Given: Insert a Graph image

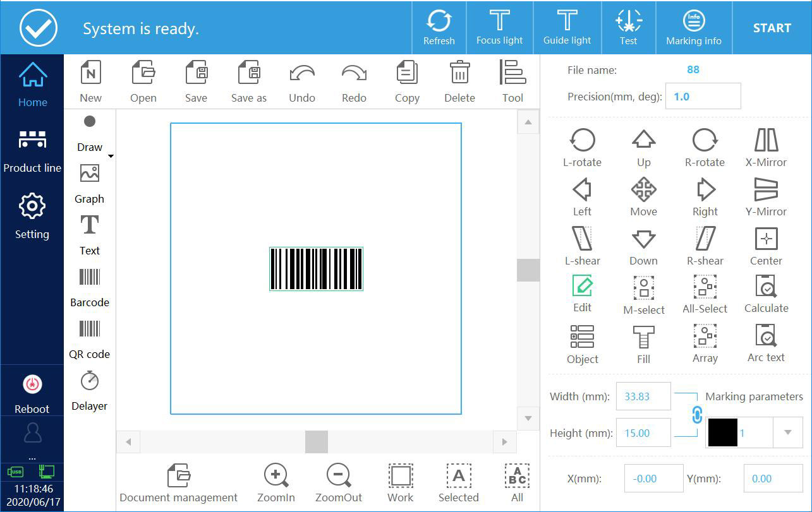Looking at the screenshot, I should [x=90, y=184].
